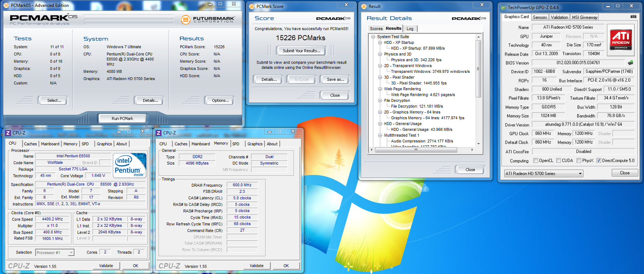Click OK in the CPU tab CPU-Z window
The width and height of the screenshot is (644, 274).
[x=136, y=266]
